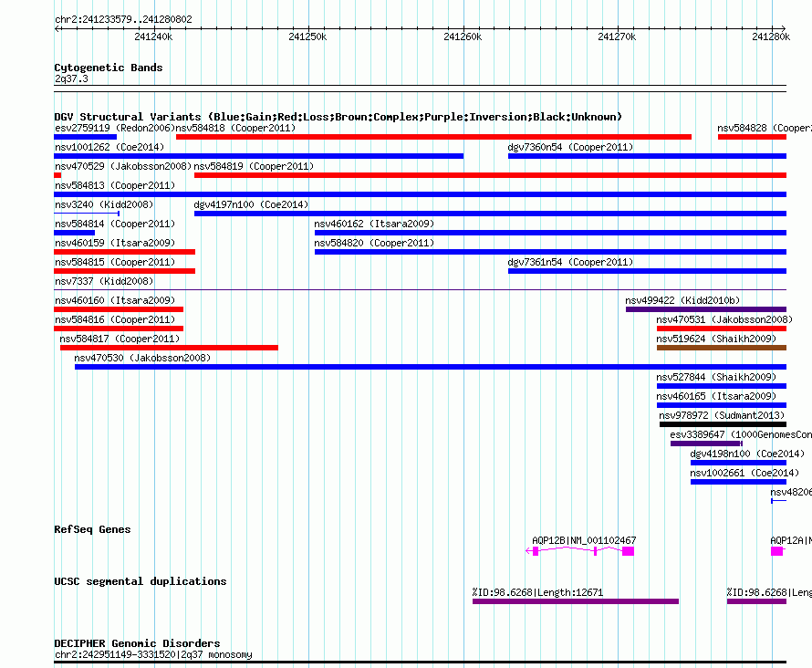Click the RefSeq Genes track title
The height and width of the screenshot is (668, 812).
click(92, 529)
